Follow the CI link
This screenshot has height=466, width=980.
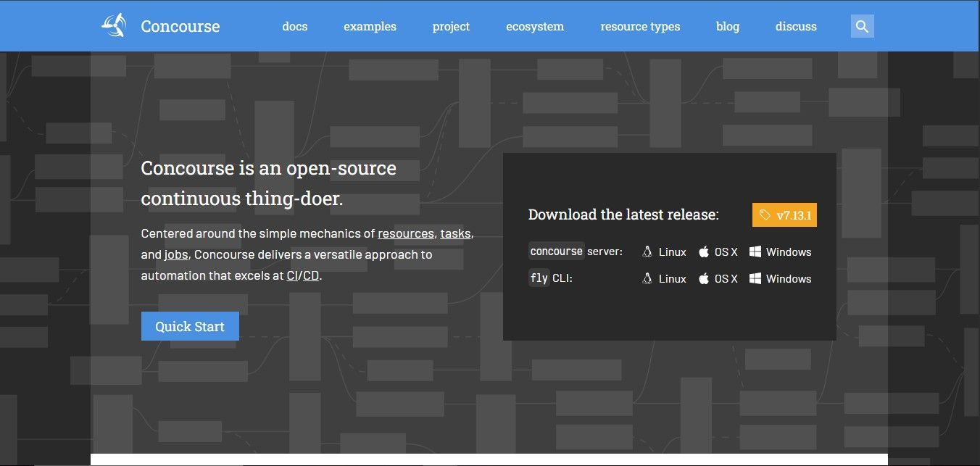292,276
